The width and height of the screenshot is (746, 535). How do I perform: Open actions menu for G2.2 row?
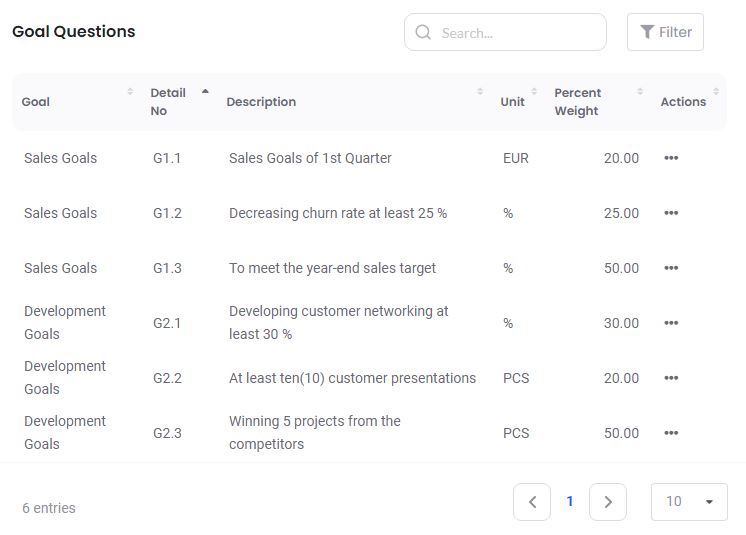671,378
